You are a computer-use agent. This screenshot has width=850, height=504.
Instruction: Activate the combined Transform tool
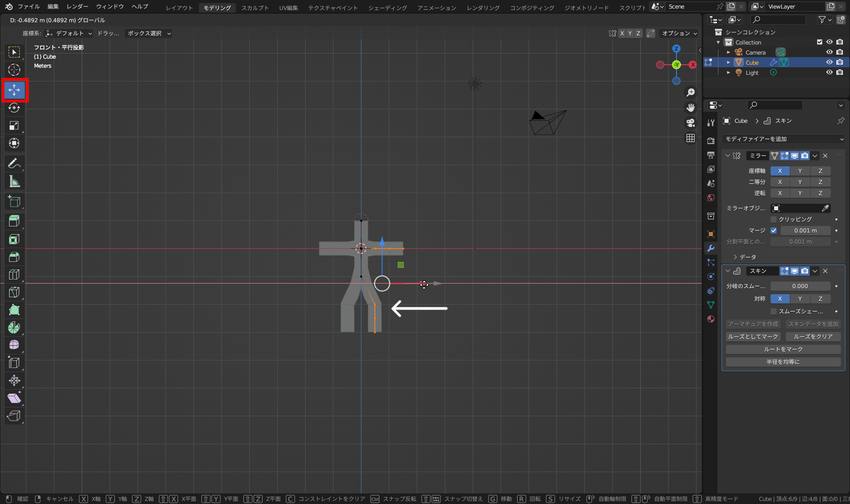[14, 143]
